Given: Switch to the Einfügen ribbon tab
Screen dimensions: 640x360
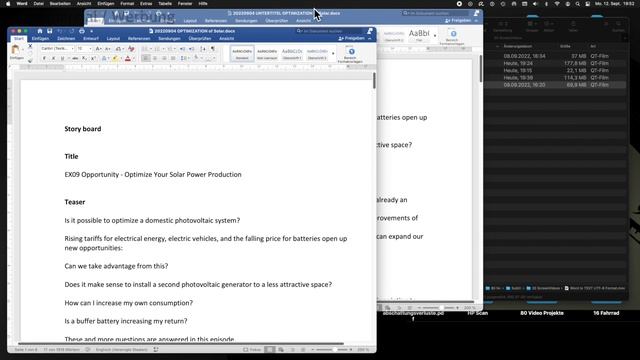Looking at the screenshot, I should pos(40,38).
